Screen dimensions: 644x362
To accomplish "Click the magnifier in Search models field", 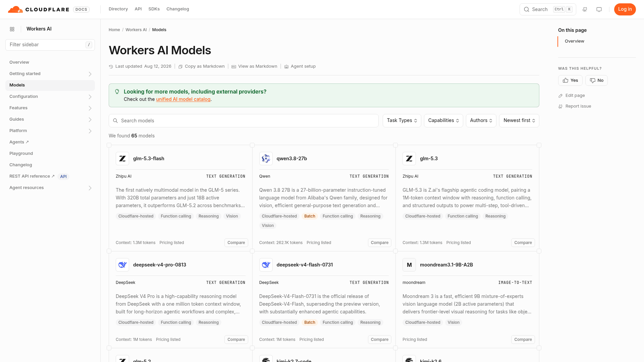I will (x=115, y=121).
